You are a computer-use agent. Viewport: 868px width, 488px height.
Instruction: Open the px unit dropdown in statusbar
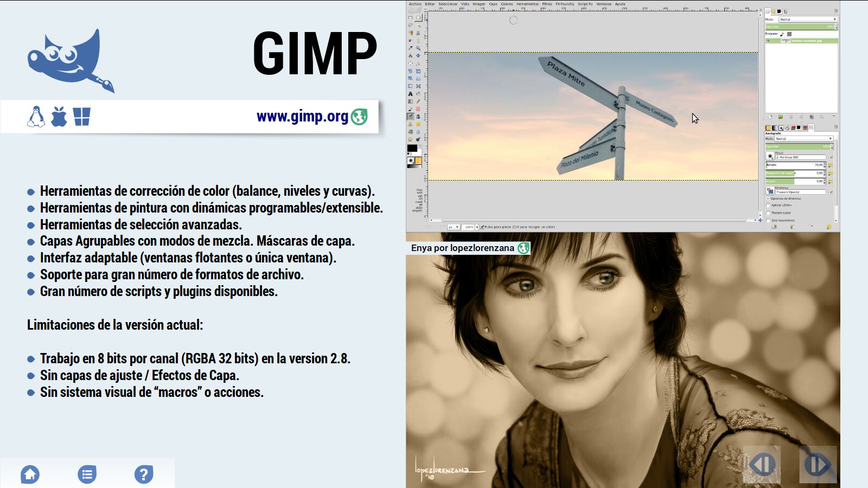454,227
